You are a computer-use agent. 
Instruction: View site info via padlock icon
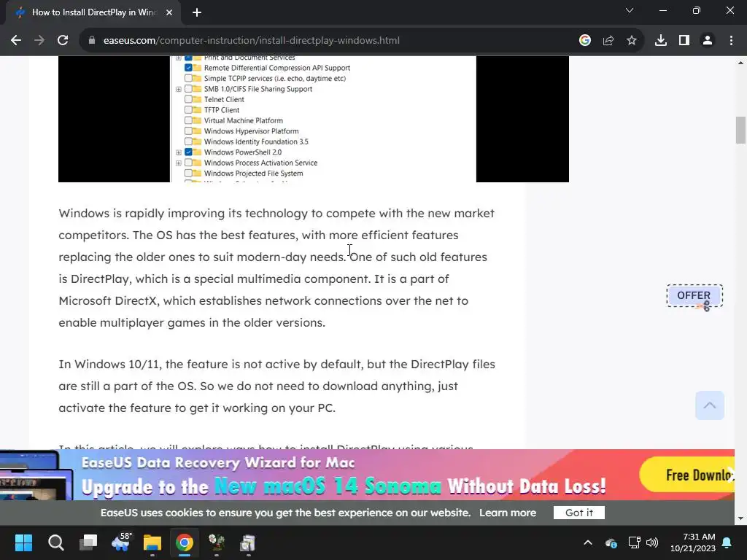tap(92, 41)
